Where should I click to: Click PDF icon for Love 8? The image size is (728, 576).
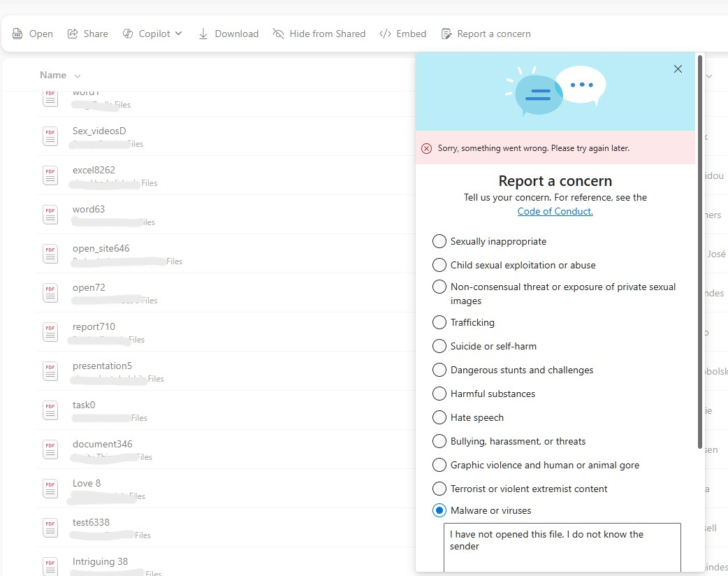click(x=50, y=488)
